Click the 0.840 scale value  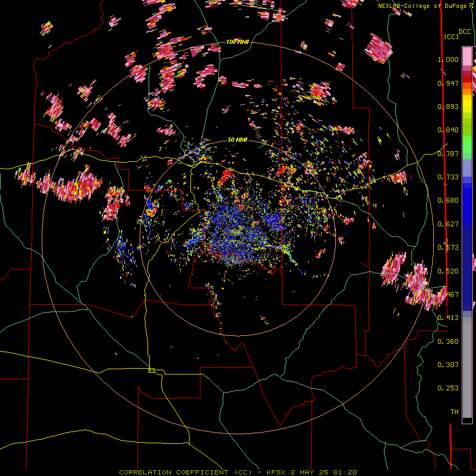448,130
